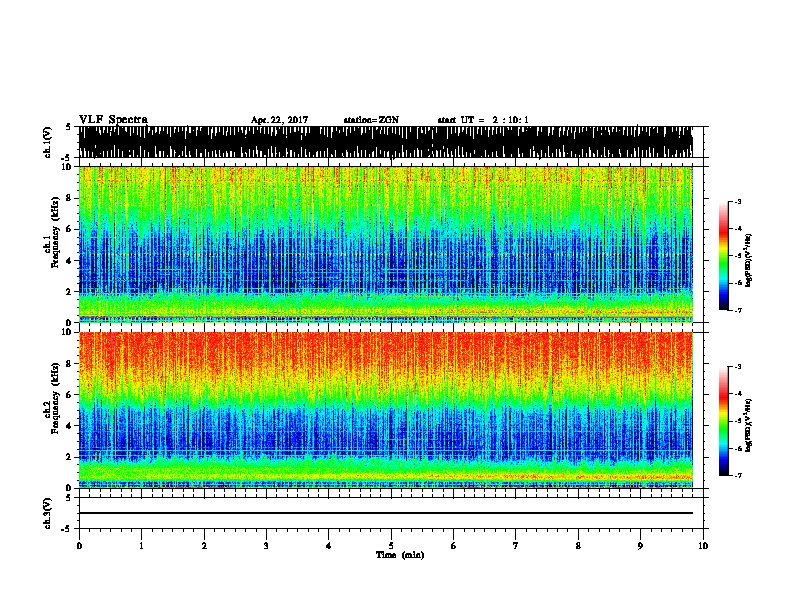Click the "8" kHz tick of ch.1 spectrogram
This screenshot has height=612, width=792.
pos(69,198)
